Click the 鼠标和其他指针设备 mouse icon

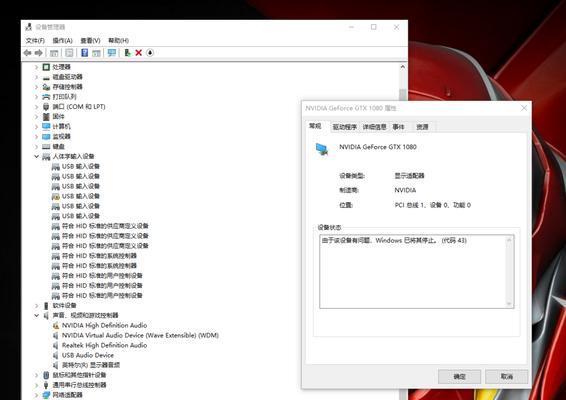[46, 375]
